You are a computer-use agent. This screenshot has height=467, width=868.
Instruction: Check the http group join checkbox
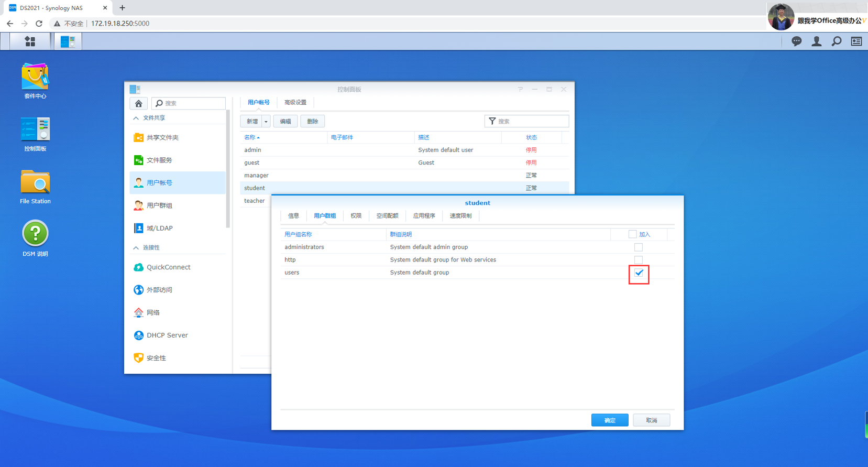point(638,259)
